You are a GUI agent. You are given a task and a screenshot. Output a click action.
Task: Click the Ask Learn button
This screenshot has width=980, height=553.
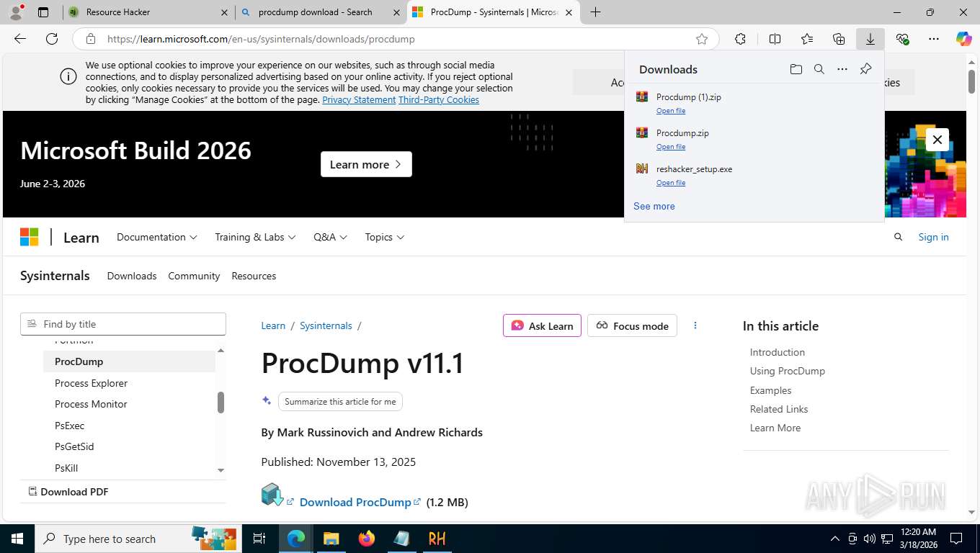click(x=542, y=325)
